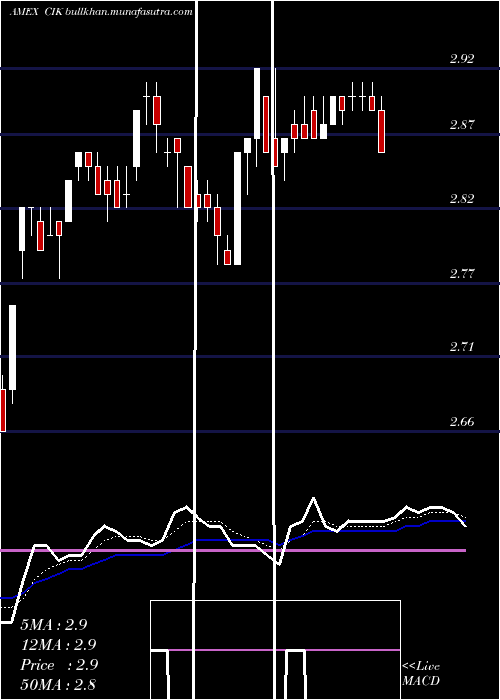Click the bullkhan.munafasutra.com watermark link
The width and height of the screenshot is (500, 700).
tap(129, 12)
